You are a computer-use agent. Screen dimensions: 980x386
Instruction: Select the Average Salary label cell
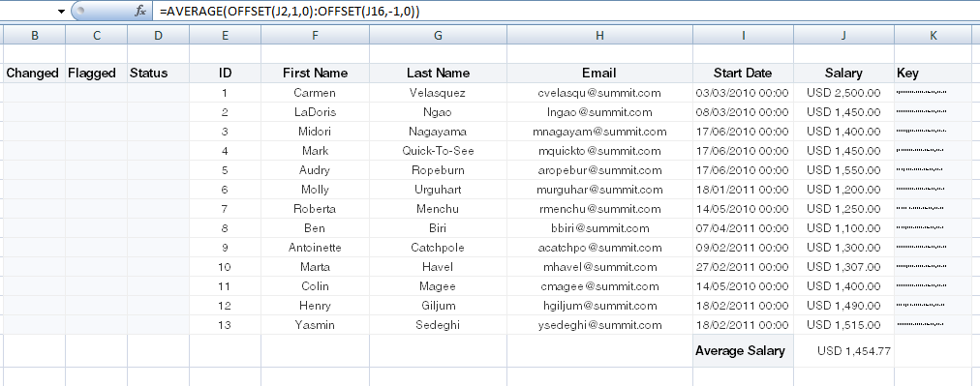[743, 351]
